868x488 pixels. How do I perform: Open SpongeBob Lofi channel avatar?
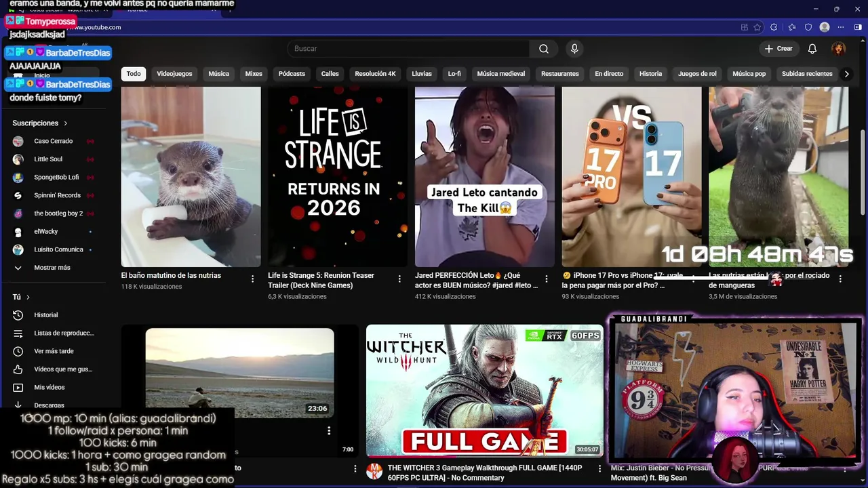point(18,178)
